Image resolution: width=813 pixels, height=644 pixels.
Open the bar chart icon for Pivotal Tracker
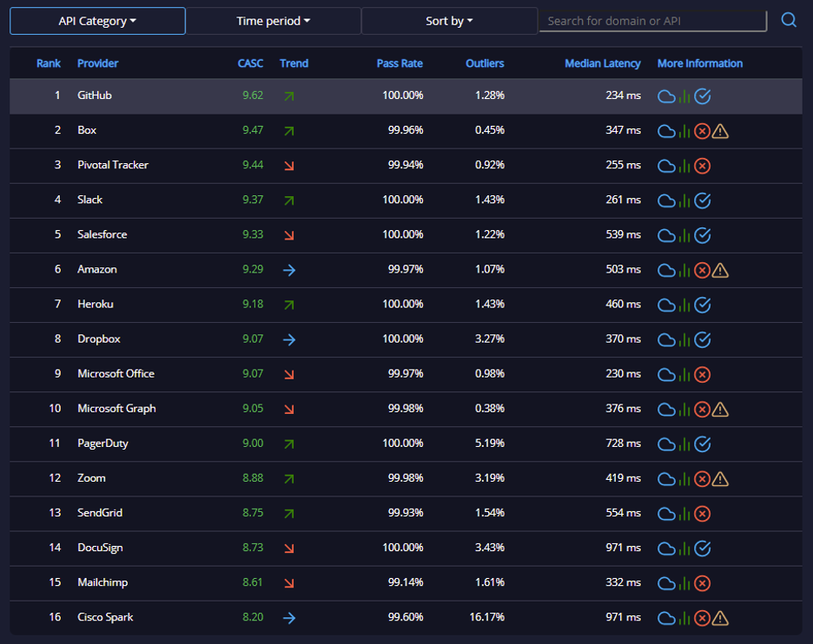[x=684, y=167]
